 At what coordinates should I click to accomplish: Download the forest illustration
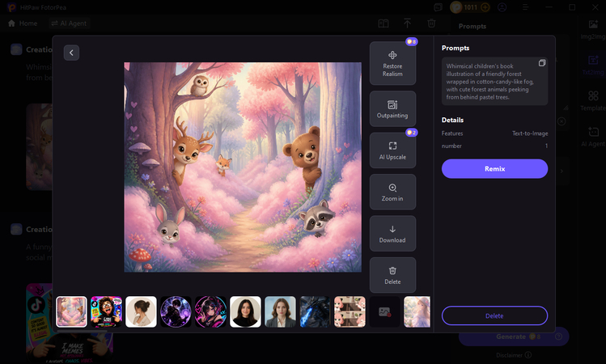(x=392, y=234)
